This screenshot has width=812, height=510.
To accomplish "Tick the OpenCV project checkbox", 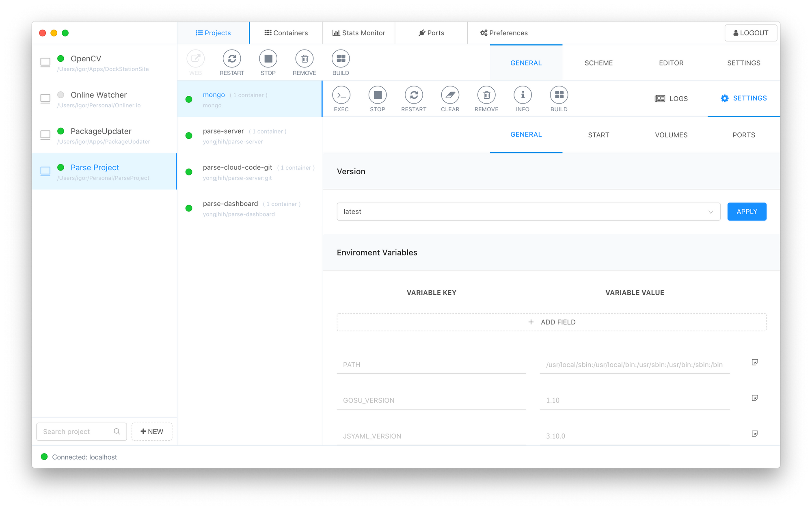I will tap(45, 63).
